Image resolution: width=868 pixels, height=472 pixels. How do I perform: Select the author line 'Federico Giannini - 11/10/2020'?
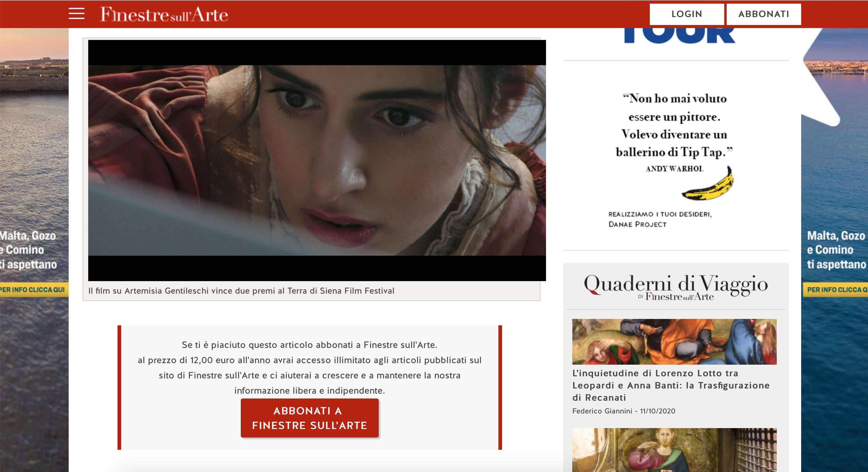coord(624,411)
